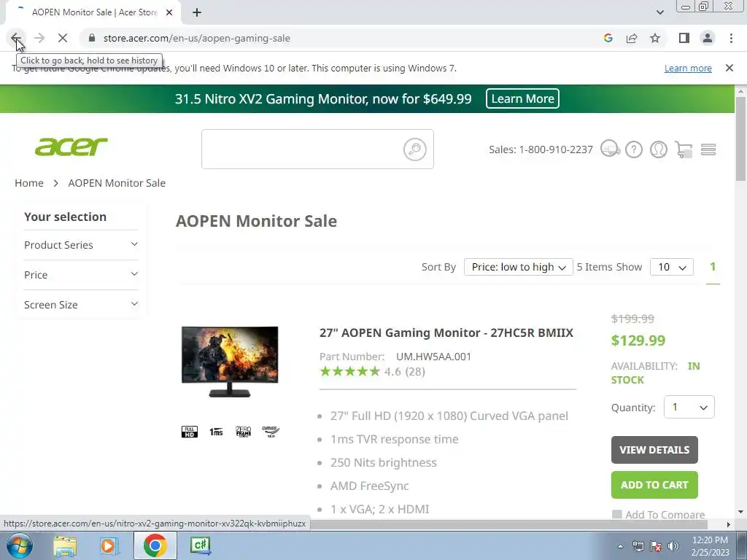Click the 1ms feature icon
747x560 pixels.
click(216, 432)
